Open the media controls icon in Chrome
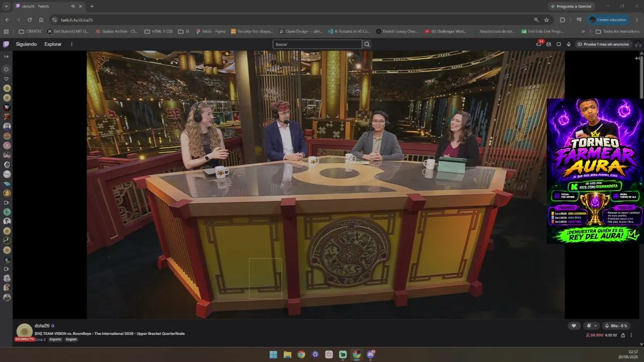The image size is (644, 362). [x=579, y=20]
